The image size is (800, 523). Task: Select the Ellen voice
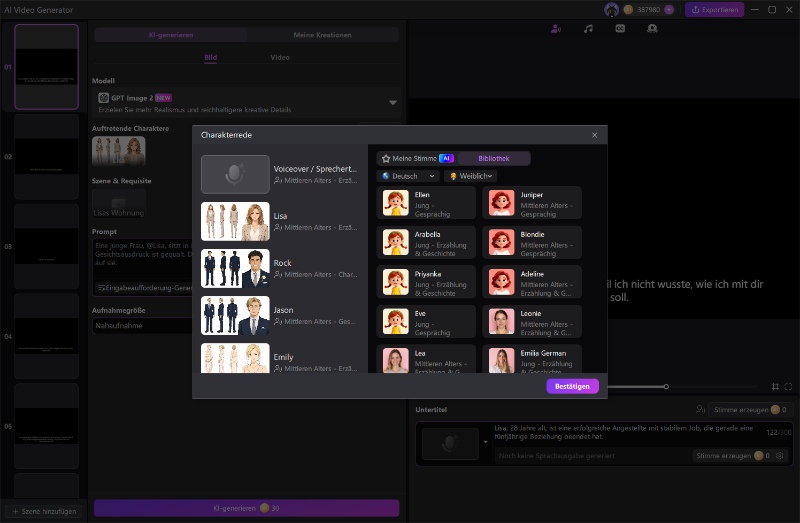(x=426, y=203)
